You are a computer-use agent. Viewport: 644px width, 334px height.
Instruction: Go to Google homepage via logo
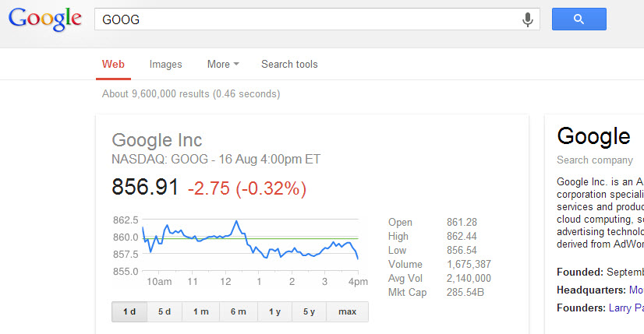[x=44, y=19]
